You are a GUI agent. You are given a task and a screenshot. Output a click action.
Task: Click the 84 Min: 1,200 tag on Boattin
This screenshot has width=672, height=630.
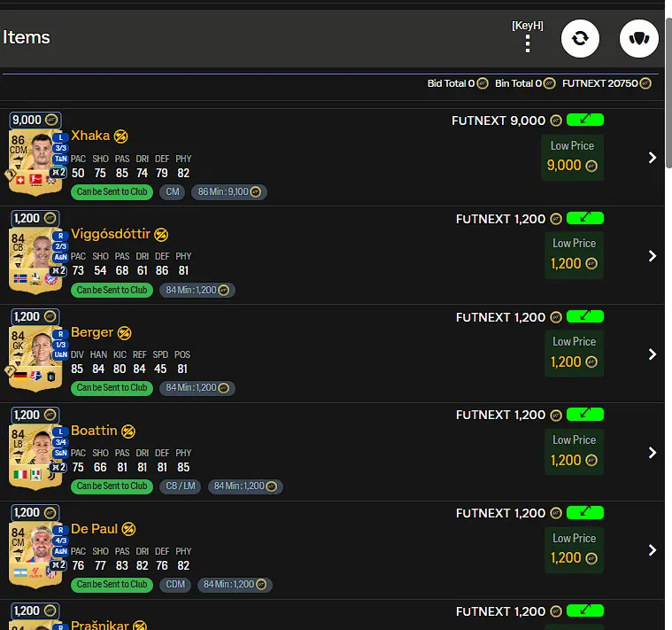click(x=245, y=486)
